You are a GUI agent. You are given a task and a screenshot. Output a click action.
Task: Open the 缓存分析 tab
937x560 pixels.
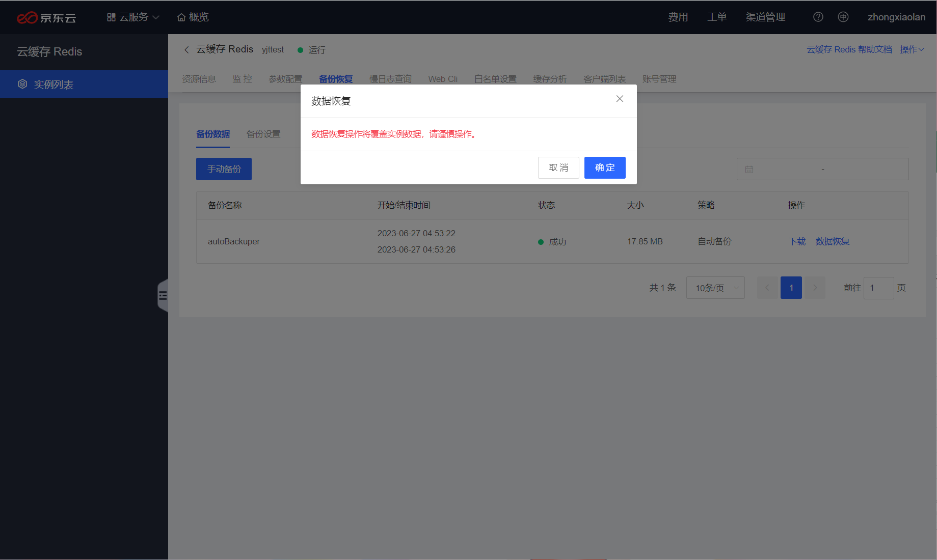coord(550,79)
